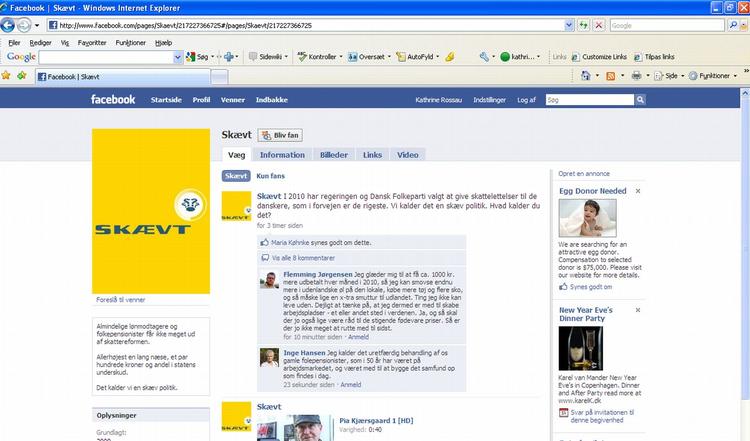Switch to the Information tab
Screen dimensions: 750x441
pyautogui.click(x=281, y=155)
